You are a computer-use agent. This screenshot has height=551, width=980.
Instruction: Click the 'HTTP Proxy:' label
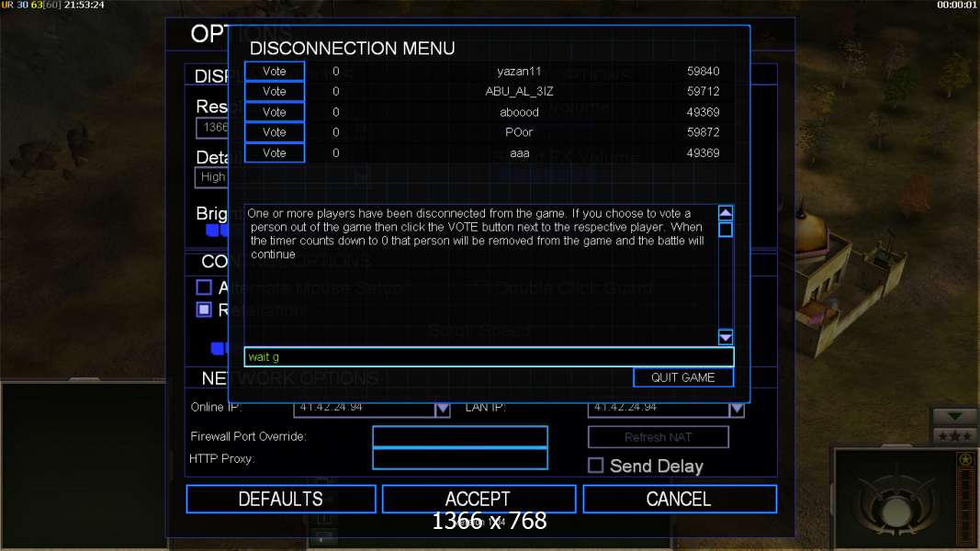pos(221,459)
